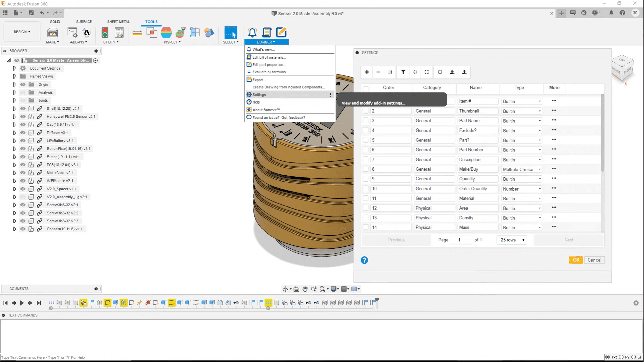
Task: Click the 3D Print icon under Make
Action: click(x=53, y=33)
